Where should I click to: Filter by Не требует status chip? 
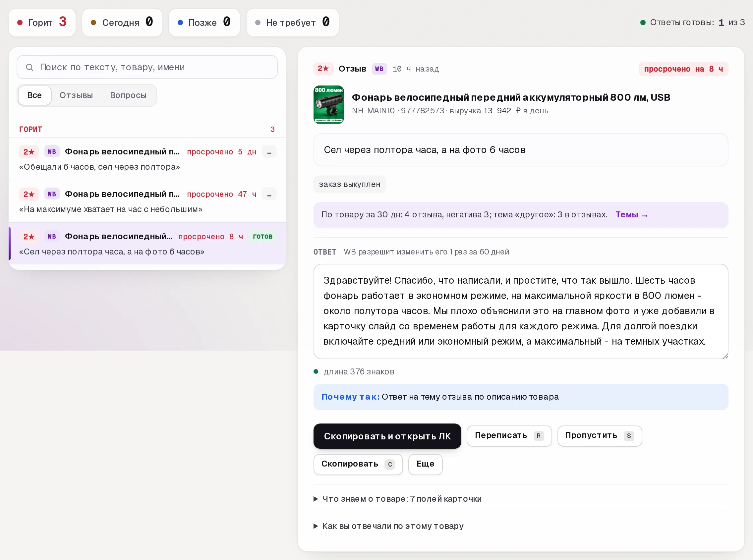292,23
